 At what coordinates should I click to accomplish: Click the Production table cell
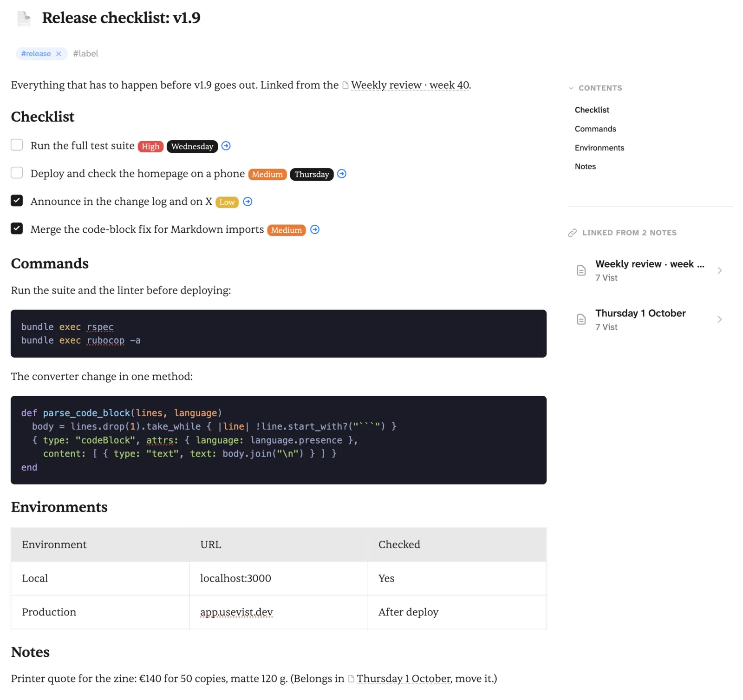click(100, 612)
